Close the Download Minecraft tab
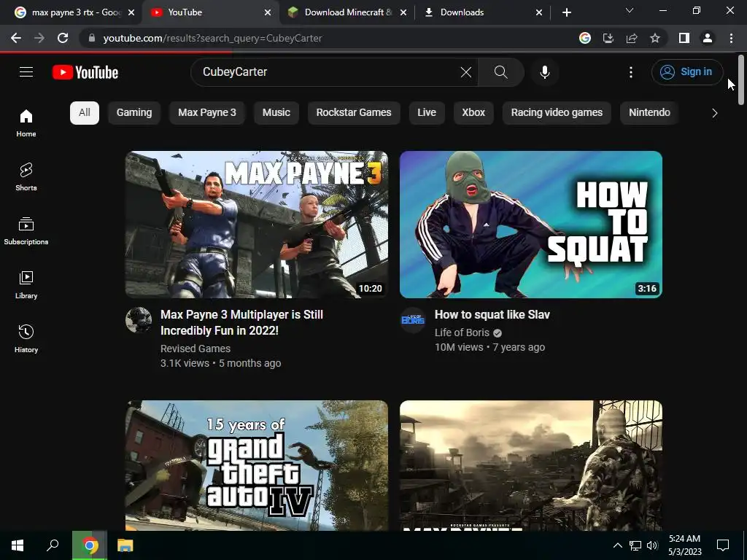 click(x=403, y=12)
